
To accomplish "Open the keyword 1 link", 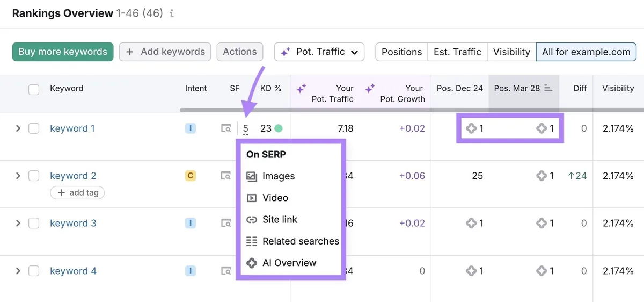I will [x=72, y=128].
